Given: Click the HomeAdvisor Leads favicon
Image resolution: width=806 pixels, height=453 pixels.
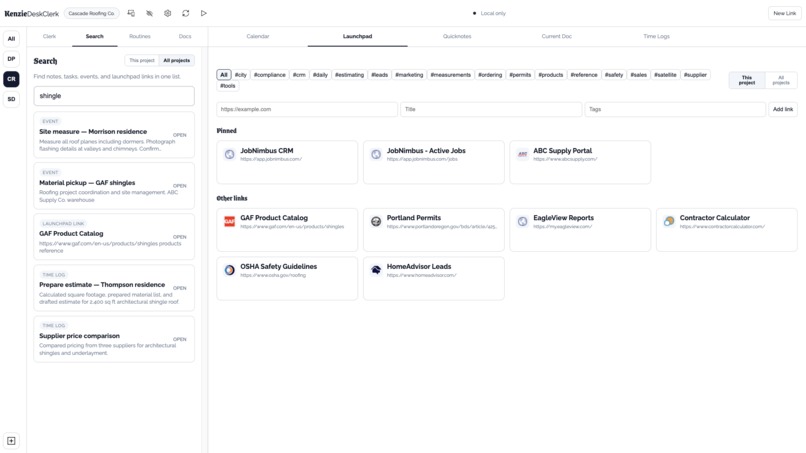Looking at the screenshot, I should coord(376,270).
